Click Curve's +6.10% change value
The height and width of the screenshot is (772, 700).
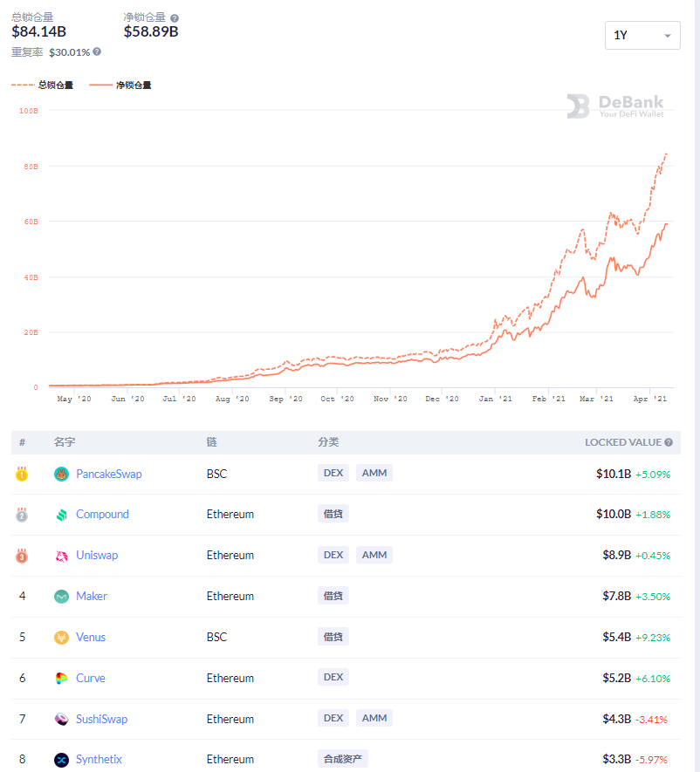(653, 679)
